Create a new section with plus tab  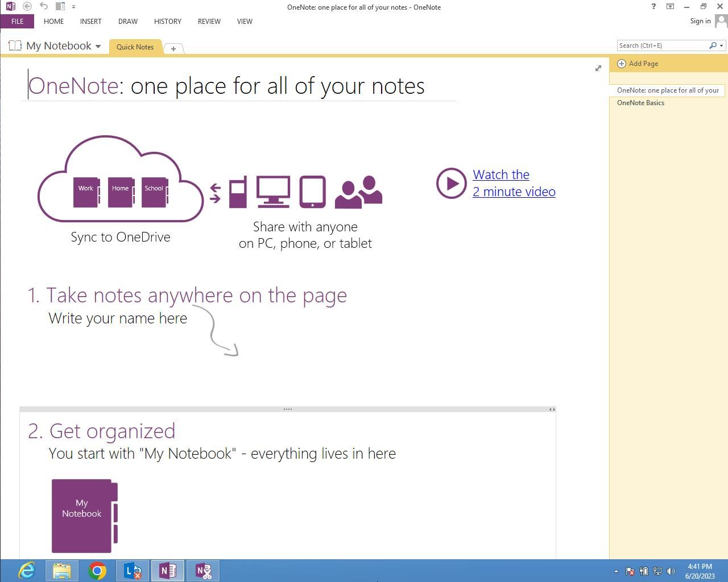coord(173,48)
